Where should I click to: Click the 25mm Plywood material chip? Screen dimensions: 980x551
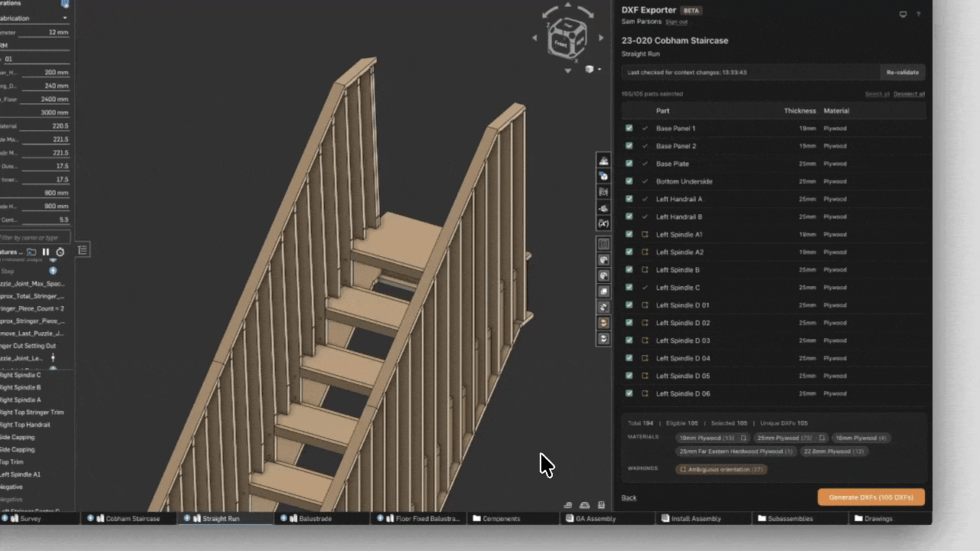click(x=791, y=439)
